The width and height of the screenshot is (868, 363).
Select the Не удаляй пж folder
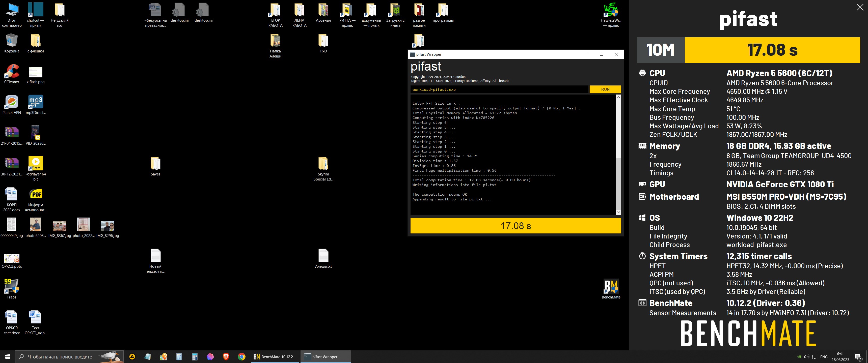click(59, 15)
